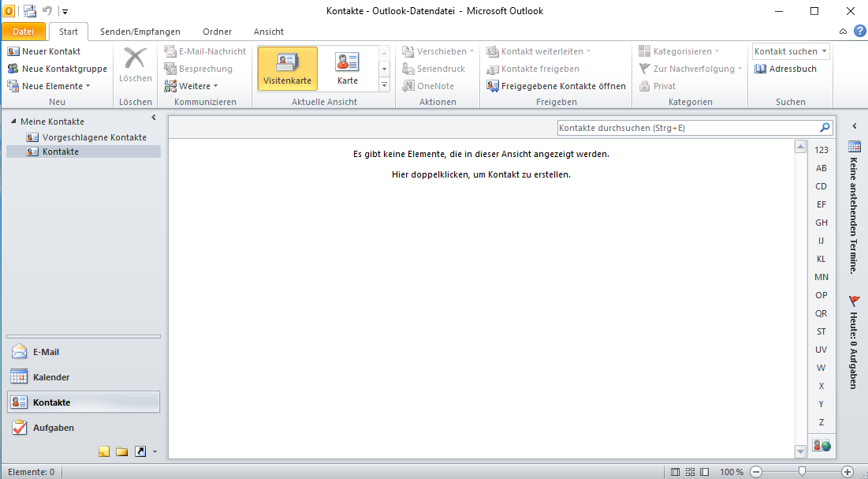Select the Kontakte folder in the tree
This screenshot has width=868, height=479.
tap(83, 152)
